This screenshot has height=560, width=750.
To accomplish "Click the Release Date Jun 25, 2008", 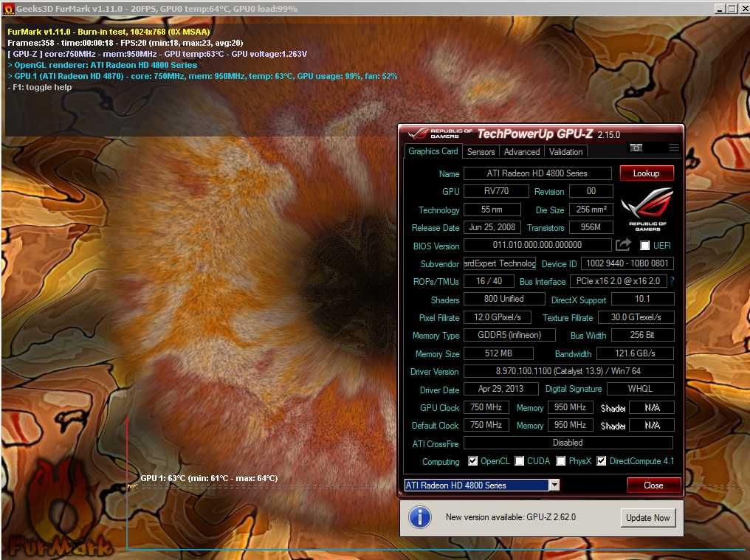I will pos(492,227).
